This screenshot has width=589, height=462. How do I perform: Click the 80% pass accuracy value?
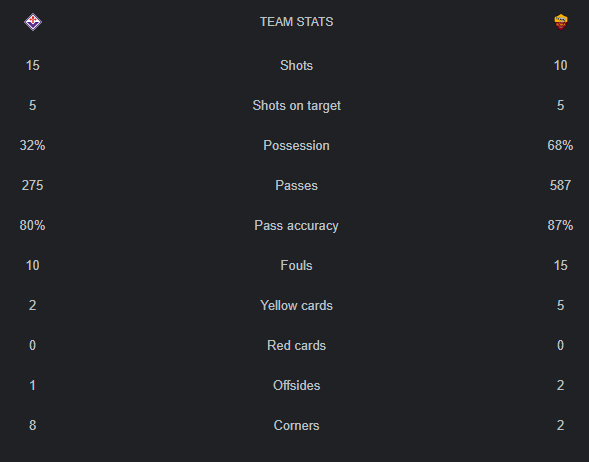click(x=32, y=225)
